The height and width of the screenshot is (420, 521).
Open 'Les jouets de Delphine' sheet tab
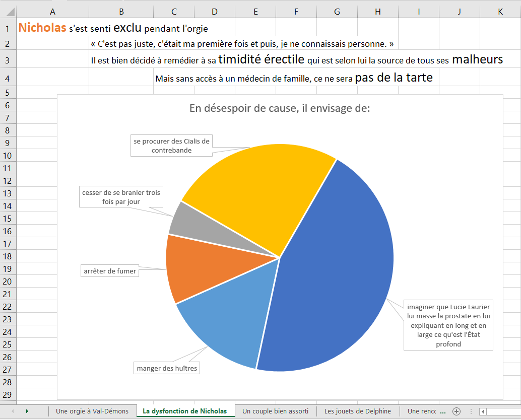pyautogui.click(x=358, y=411)
